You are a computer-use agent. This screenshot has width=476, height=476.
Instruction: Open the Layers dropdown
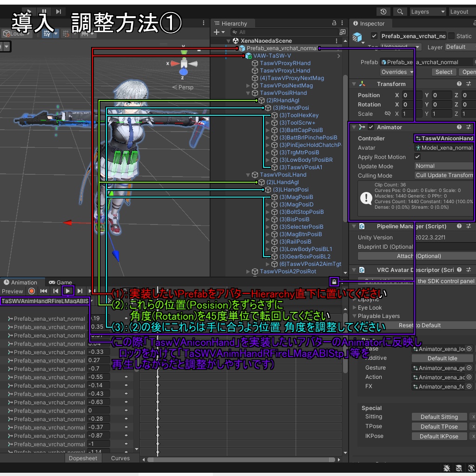[x=428, y=12]
